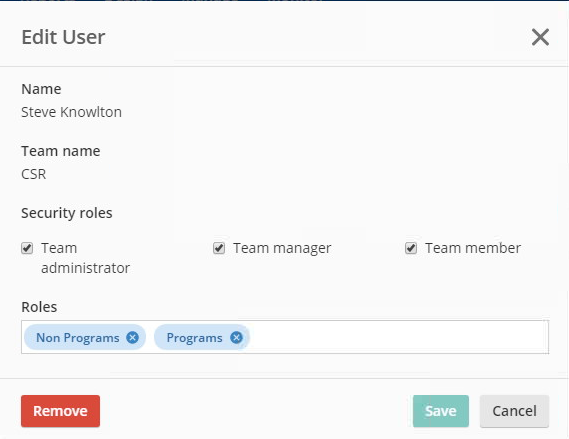Click the Team administrator label text
This screenshot has width=569, height=439.
click(x=85, y=258)
